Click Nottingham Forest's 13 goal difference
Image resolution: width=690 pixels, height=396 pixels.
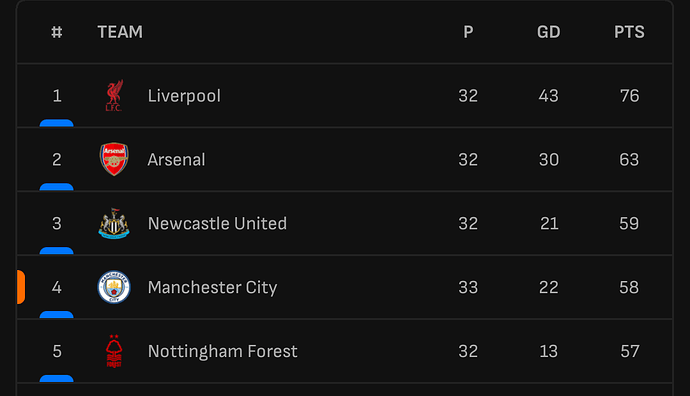click(549, 351)
